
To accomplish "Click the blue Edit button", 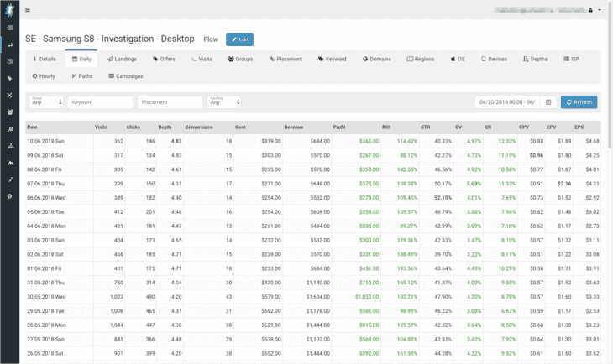I will (239, 39).
